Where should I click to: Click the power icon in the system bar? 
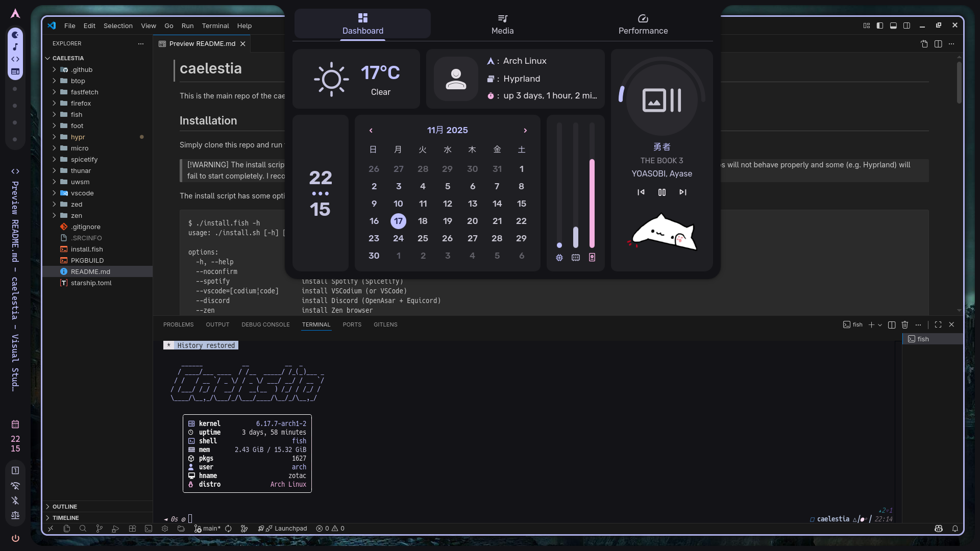pyautogui.click(x=15, y=538)
